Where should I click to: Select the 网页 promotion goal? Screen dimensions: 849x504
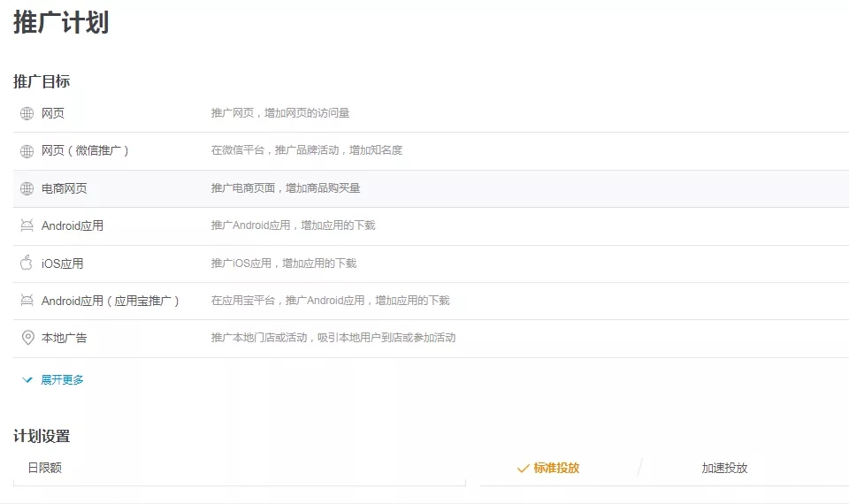(53, 113)
